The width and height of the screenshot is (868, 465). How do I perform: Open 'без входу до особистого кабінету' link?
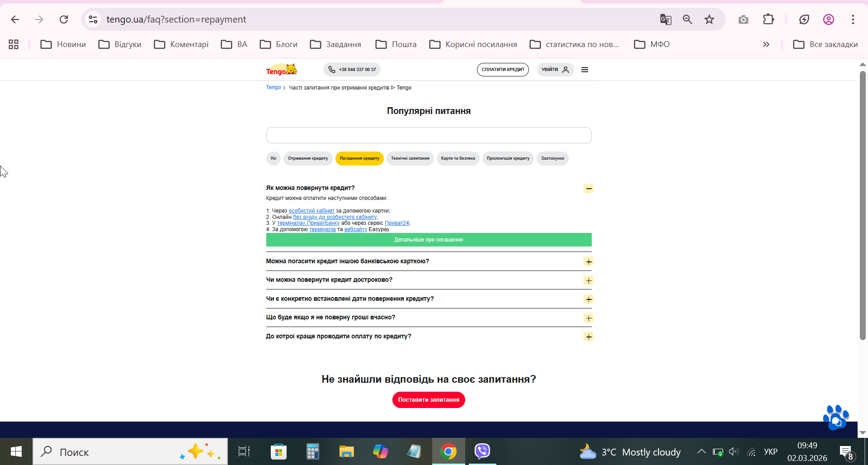click(x=335, y=217)
